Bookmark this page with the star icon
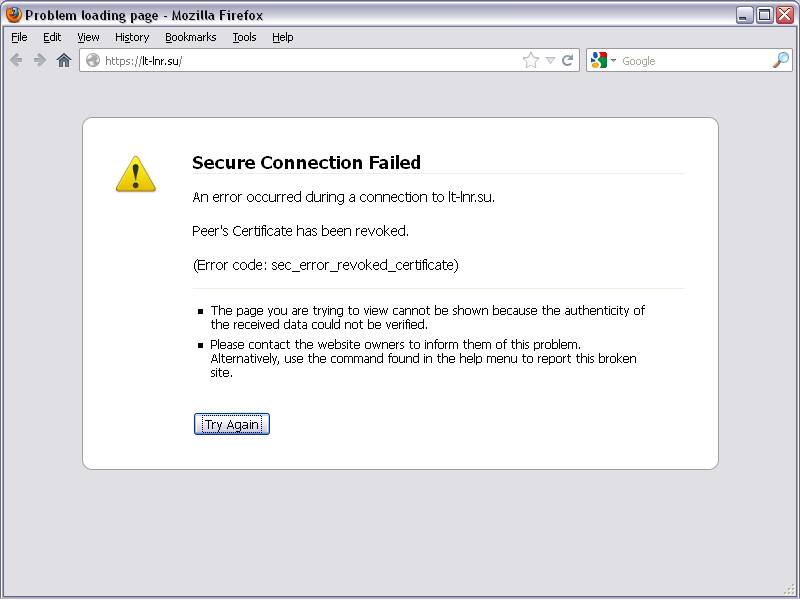Image resolution: width=800 pixels, height=600 pixels. [530, 60]
